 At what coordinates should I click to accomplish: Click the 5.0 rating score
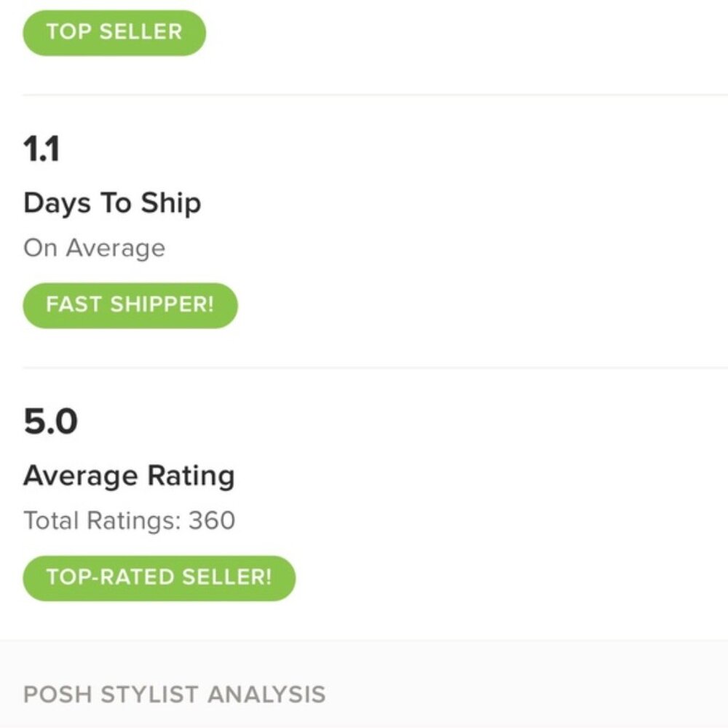click(50, 422)
